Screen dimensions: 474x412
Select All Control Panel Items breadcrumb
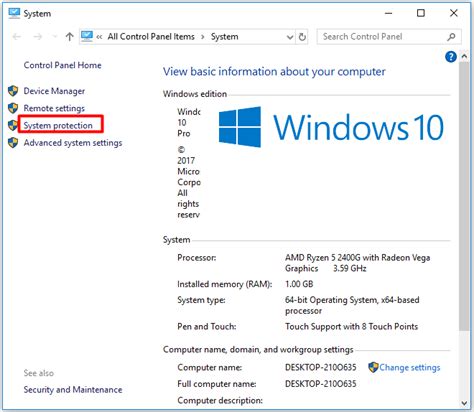pos(151,36)
